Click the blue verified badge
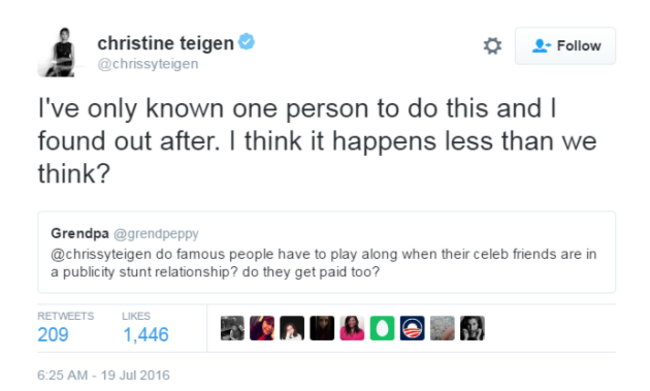The height and width of the screenshot is (391, 650). 246,41
